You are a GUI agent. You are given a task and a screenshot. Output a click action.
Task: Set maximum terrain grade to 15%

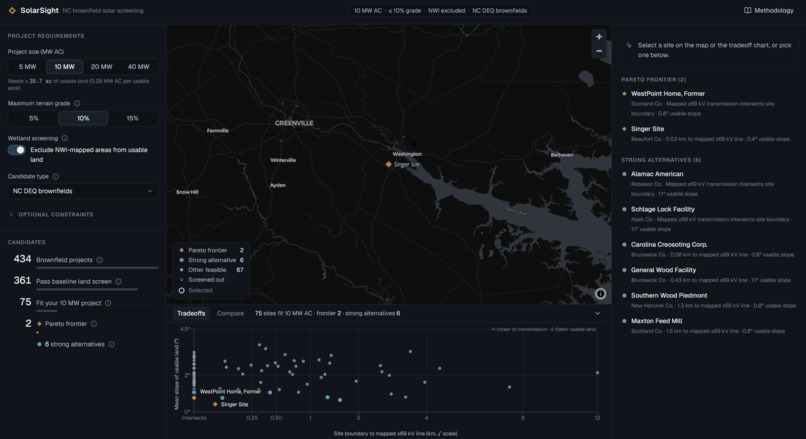[132, 118]
